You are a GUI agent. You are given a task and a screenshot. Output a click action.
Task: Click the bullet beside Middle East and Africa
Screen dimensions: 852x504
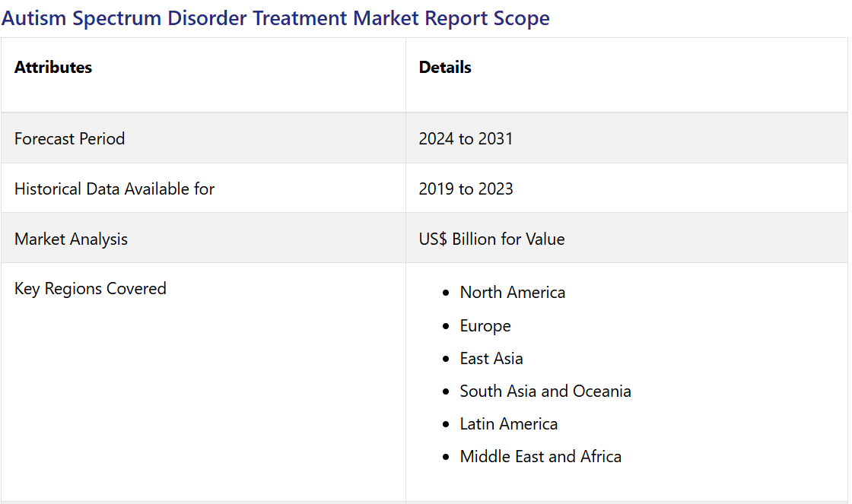[x=446, y=458]
